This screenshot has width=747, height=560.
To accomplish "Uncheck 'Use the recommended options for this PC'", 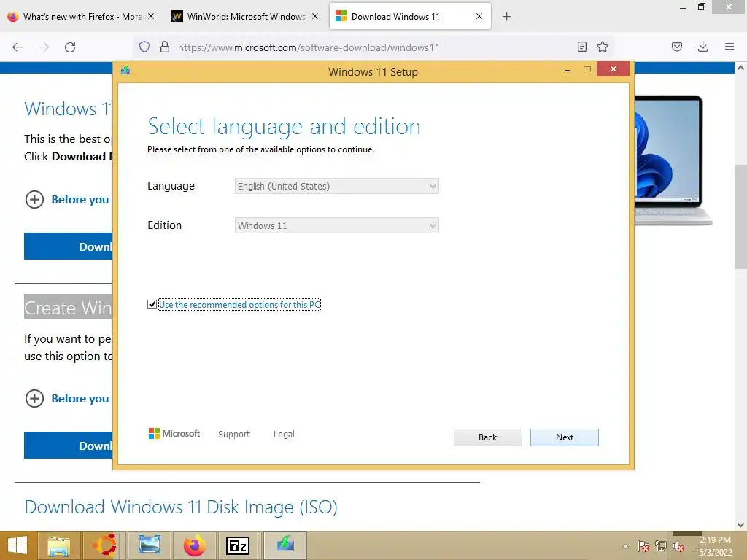I will click(x=152, y=304).
